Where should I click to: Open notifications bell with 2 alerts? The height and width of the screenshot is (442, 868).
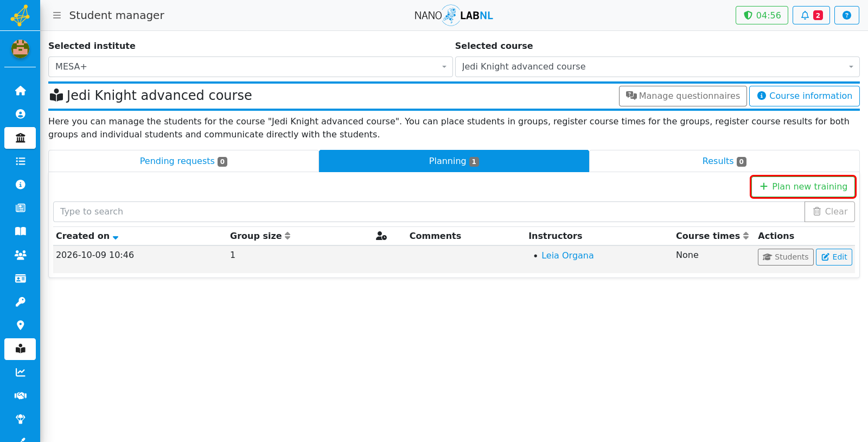[x=811, y=15]
